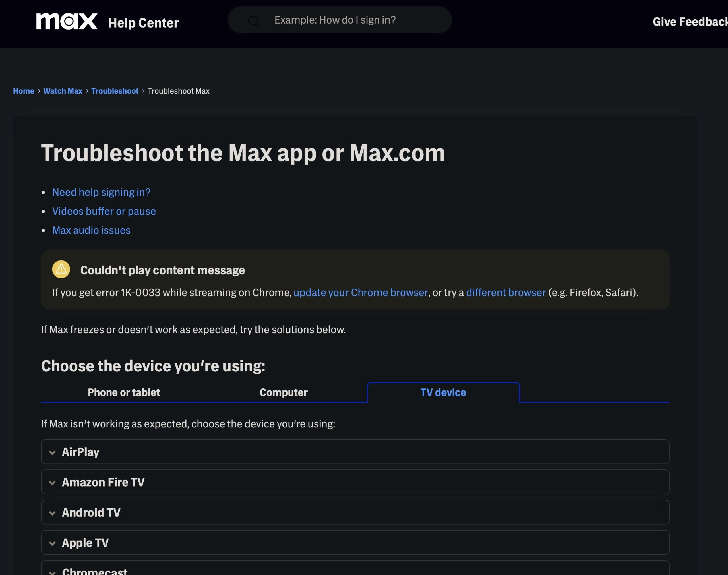Expand the Apple TV chevron

(52, 543)
